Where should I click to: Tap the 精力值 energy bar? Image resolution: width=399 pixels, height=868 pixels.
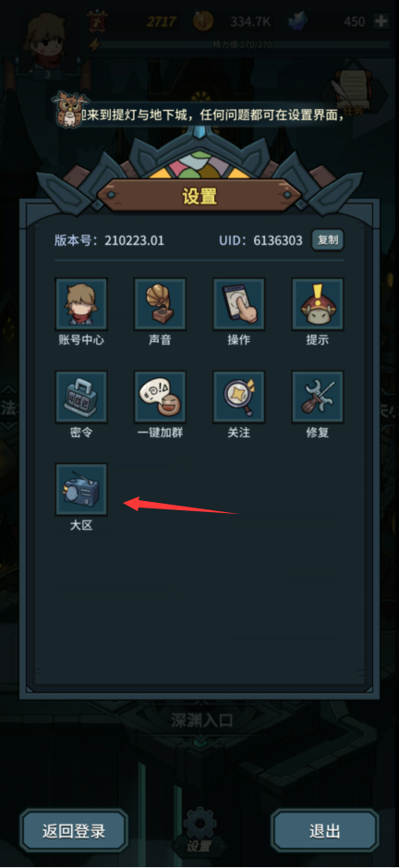[244, 44]
